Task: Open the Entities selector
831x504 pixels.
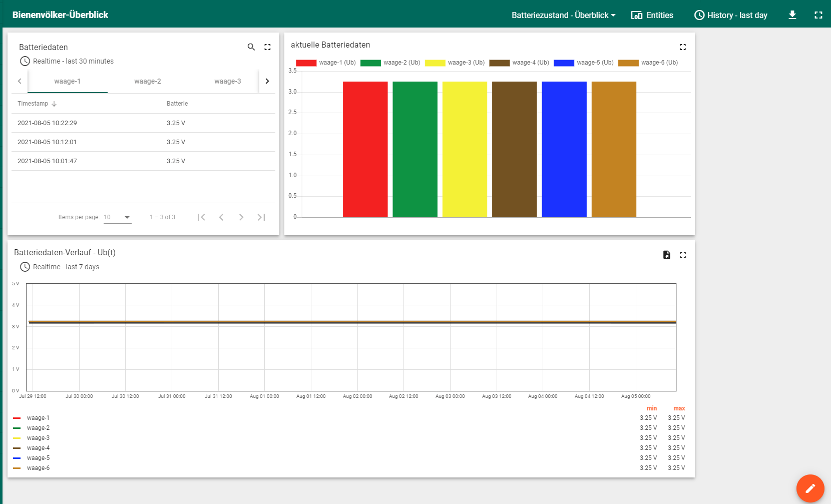Action: 652,15
